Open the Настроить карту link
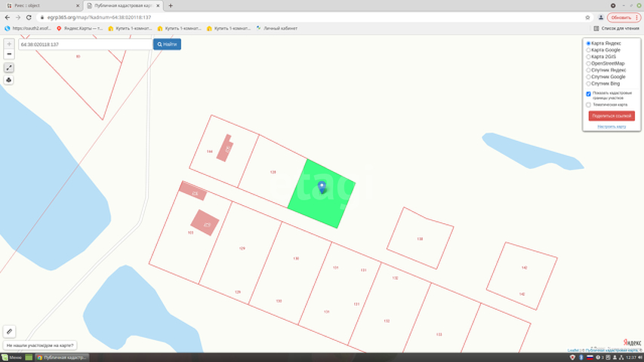 (x=612, y=127)
